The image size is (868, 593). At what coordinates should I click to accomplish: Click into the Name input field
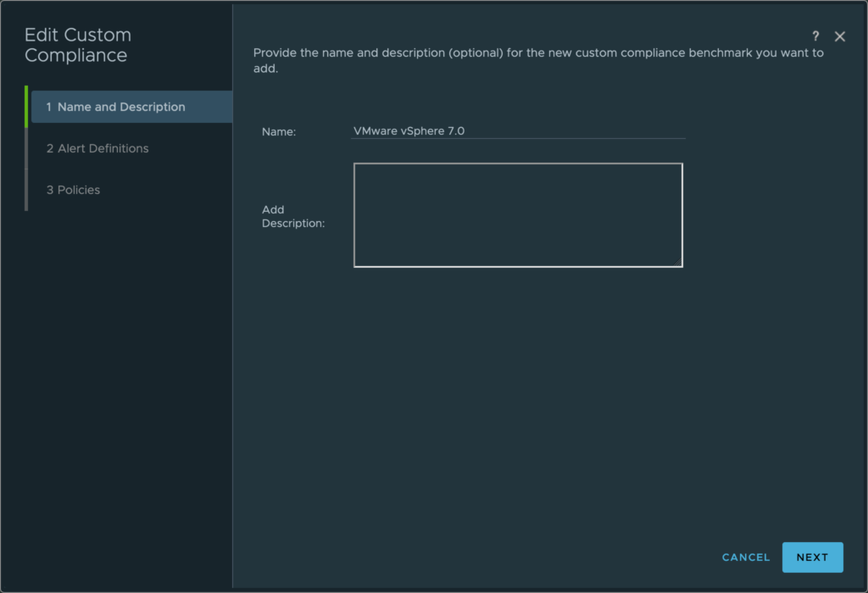pos(517,131)
